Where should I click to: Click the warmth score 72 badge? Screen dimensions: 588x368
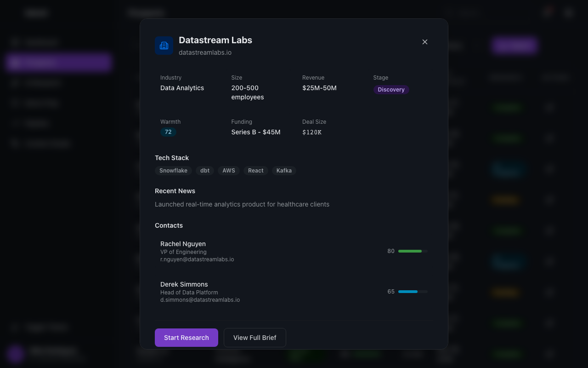point(168,132)
